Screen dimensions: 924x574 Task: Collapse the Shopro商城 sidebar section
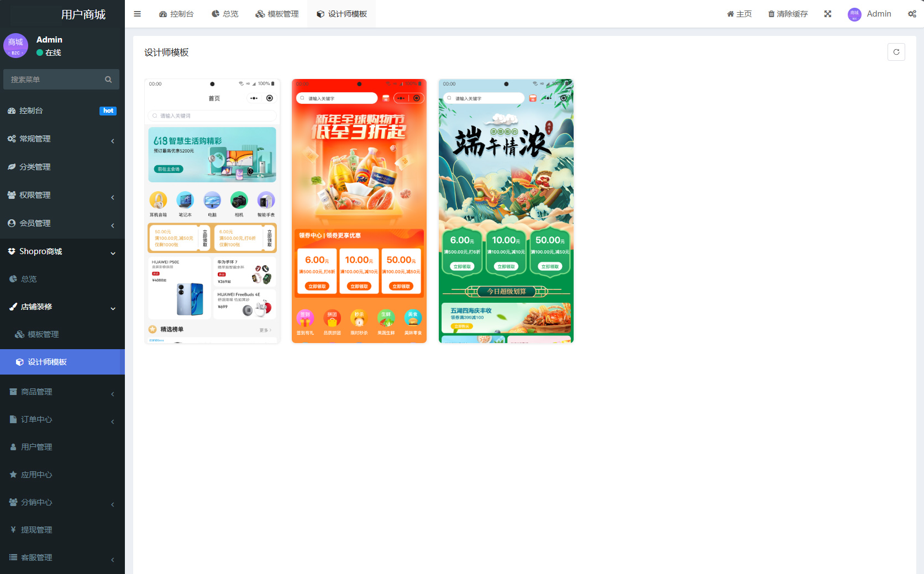pyautogui.click(x=62, y=251)
